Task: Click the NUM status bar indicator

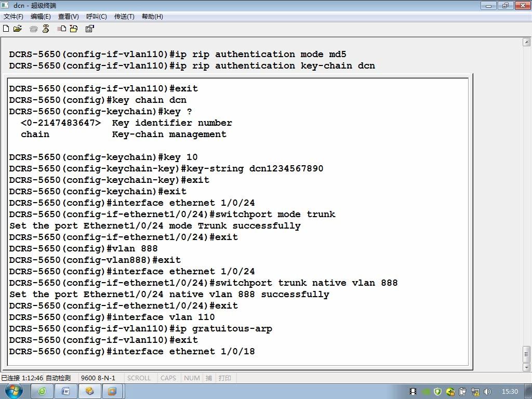Action: click(x=192, y=378)
